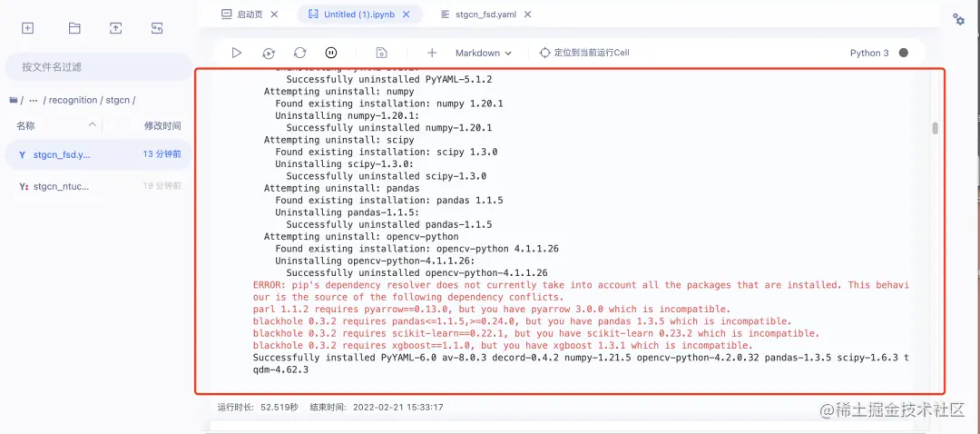980x434 pixels.
Task: Click the 'requires xgboost==1.1.0' error line
Action: point(503,345)
